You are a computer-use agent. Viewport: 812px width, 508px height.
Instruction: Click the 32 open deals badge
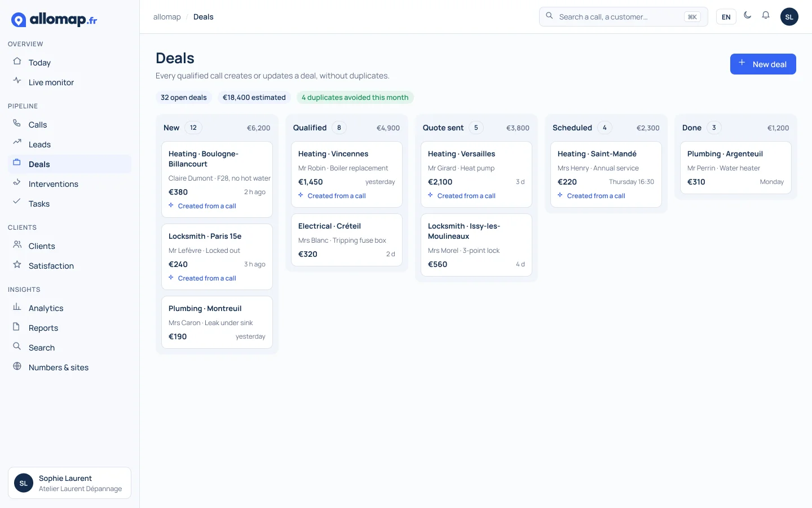pyautogui.click(x=184, y=98)
